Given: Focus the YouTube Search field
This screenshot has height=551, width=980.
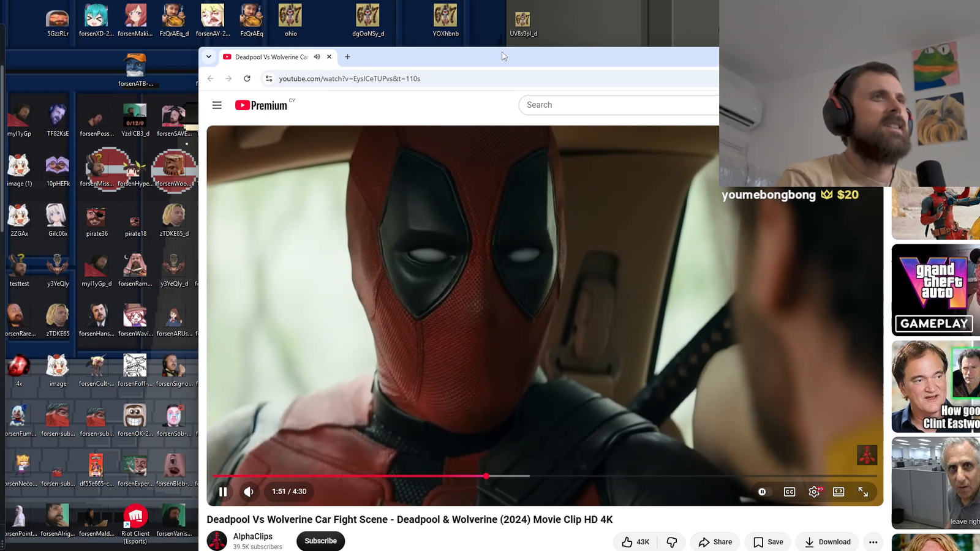Looking at the screenshot, I should (x=619, y=105).
